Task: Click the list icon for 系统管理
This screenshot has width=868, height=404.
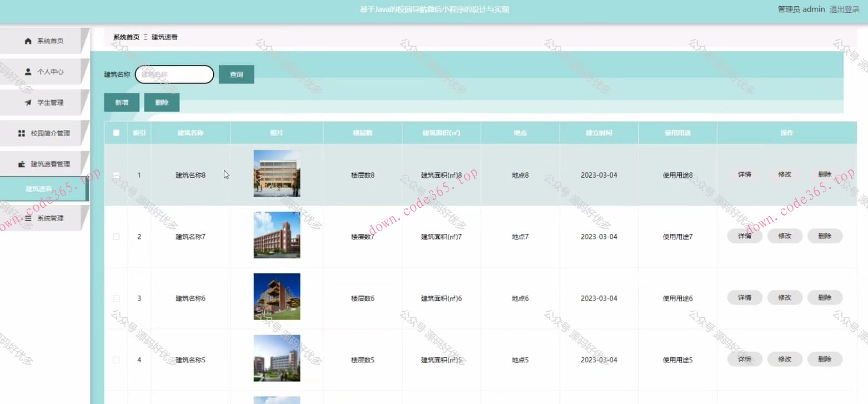Action: click(x=28, y=218)
